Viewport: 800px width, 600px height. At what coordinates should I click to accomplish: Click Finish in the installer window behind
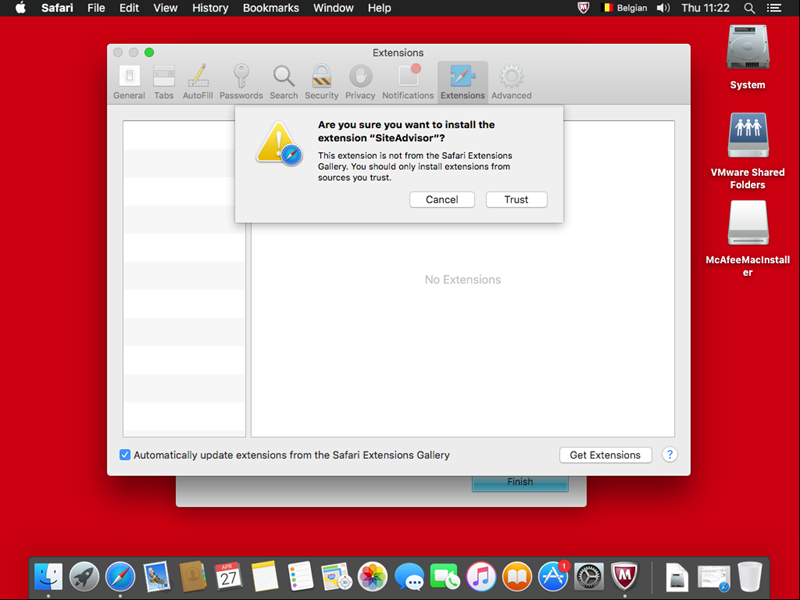[x=520, y=483]
